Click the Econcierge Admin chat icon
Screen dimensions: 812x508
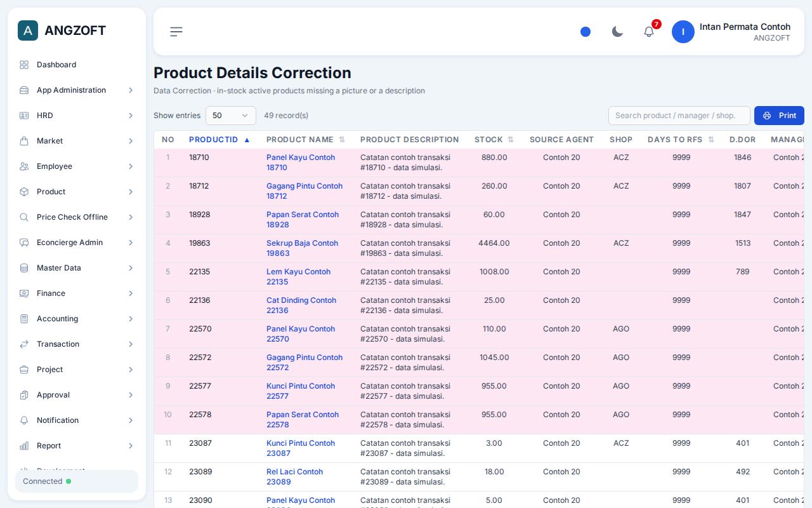(24, 243)
